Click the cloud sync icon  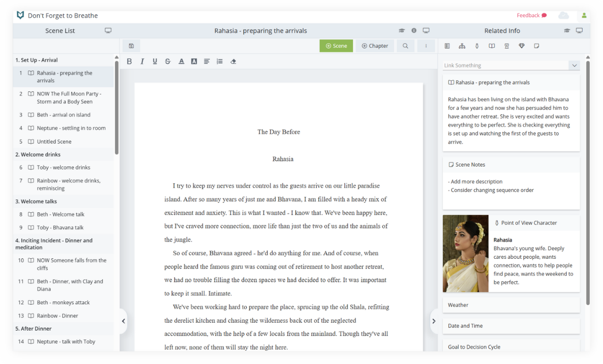564,15
